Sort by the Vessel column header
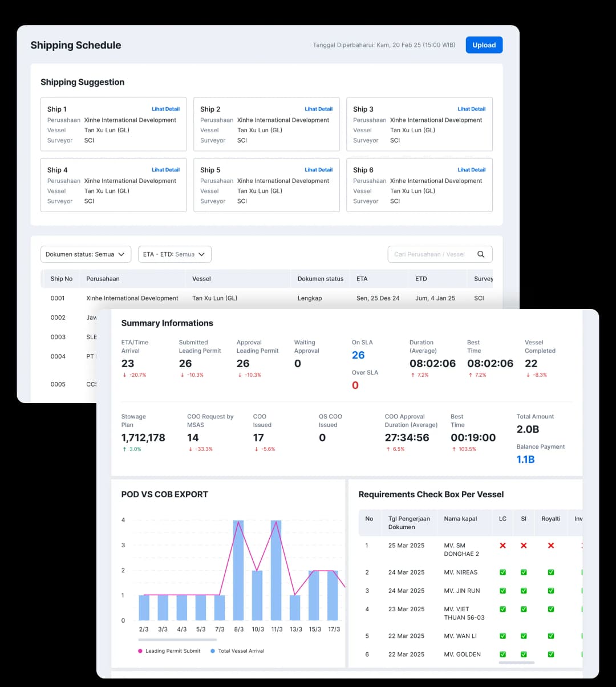Viewport: 616px width, 687px height. point(201,279)
